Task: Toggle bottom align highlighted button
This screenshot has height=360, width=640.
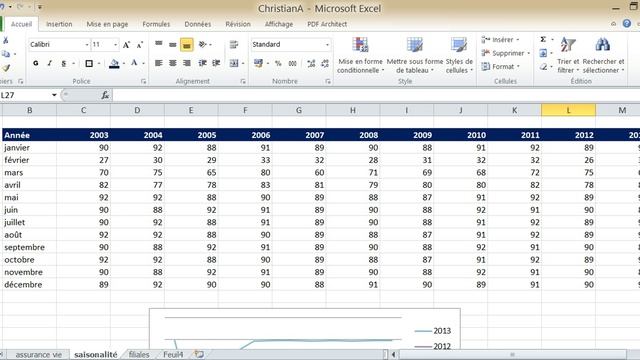Action: coord(187,44)
